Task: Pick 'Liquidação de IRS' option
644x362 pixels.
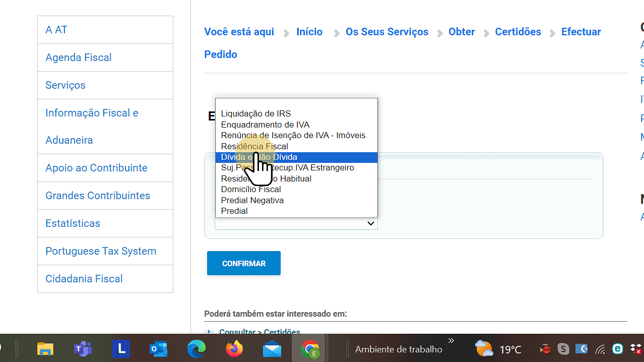Action: (x=255, y=114)
